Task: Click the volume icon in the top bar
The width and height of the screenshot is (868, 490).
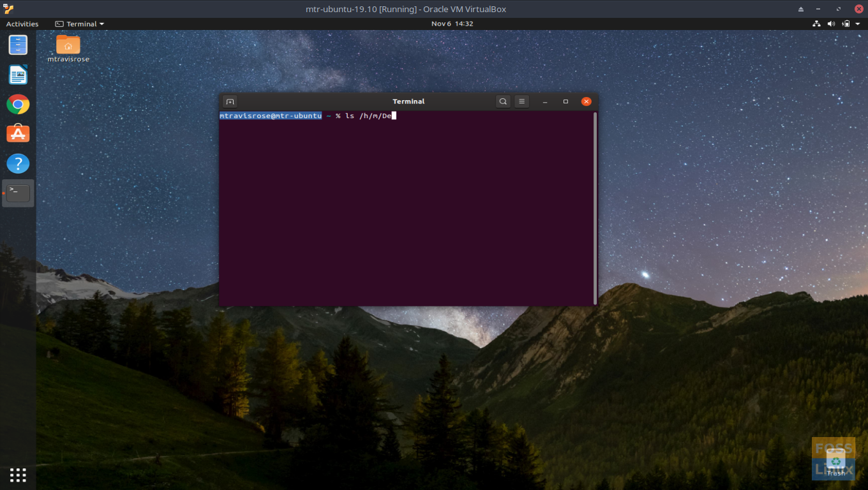Action: tap(831, 24)
